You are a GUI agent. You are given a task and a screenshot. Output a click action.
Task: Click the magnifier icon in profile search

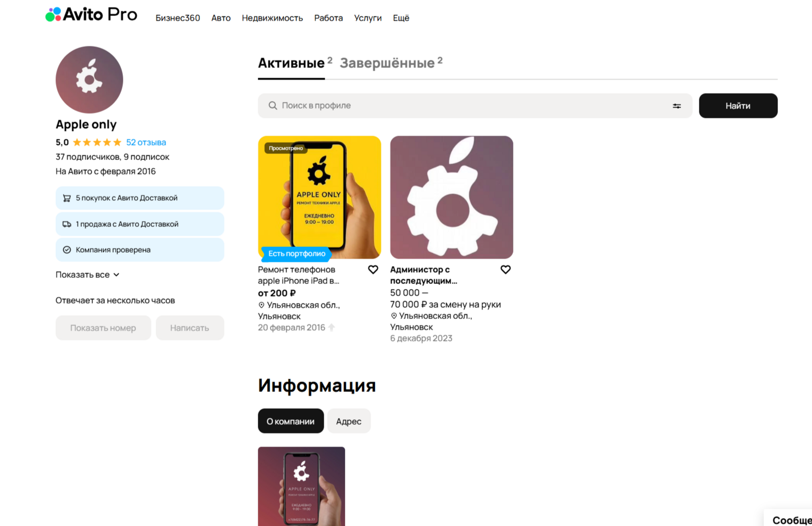coord(273,105)
